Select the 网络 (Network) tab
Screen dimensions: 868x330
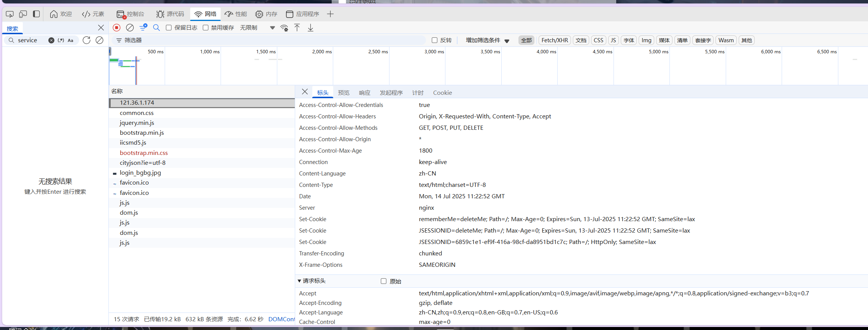[205, 14]
